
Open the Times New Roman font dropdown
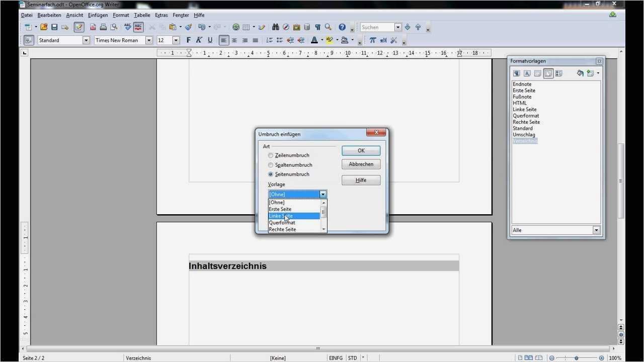(x=149, y=40)
